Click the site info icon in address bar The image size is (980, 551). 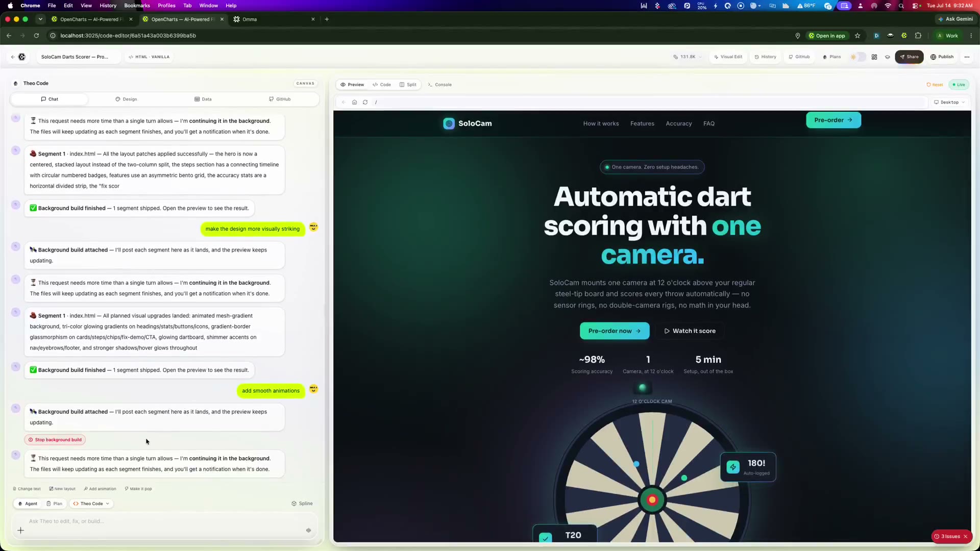(52, 36)
